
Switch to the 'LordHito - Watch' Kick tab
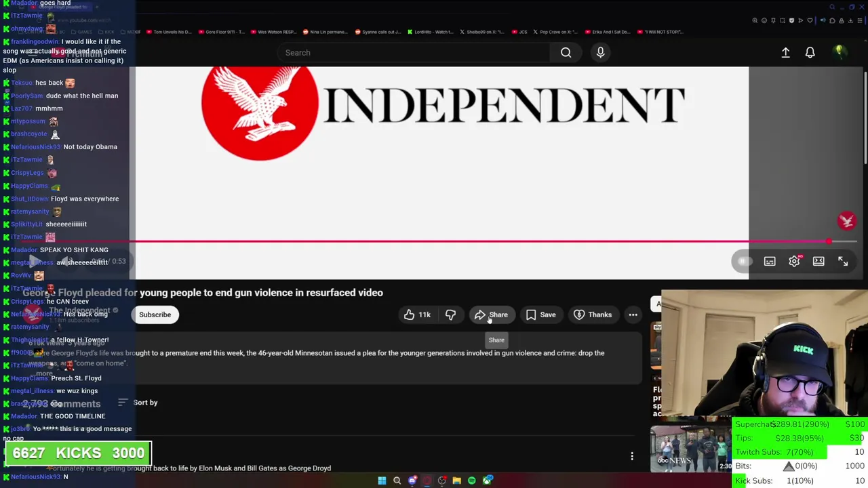[x=429, y=32]
